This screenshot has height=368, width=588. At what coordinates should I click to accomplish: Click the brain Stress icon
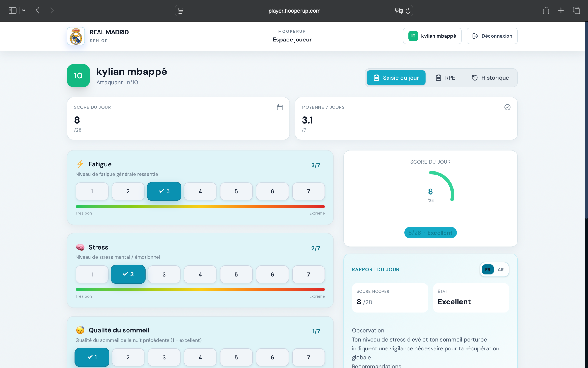[80, 247]
